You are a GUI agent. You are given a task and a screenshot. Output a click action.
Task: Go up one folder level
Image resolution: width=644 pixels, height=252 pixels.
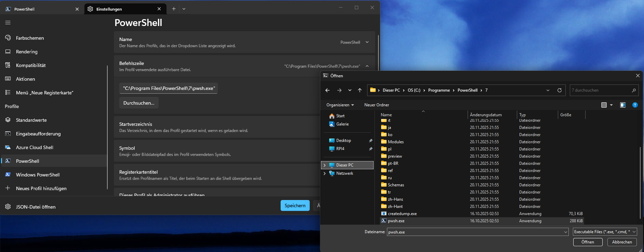pyautogui.click(x=360, y=90)
